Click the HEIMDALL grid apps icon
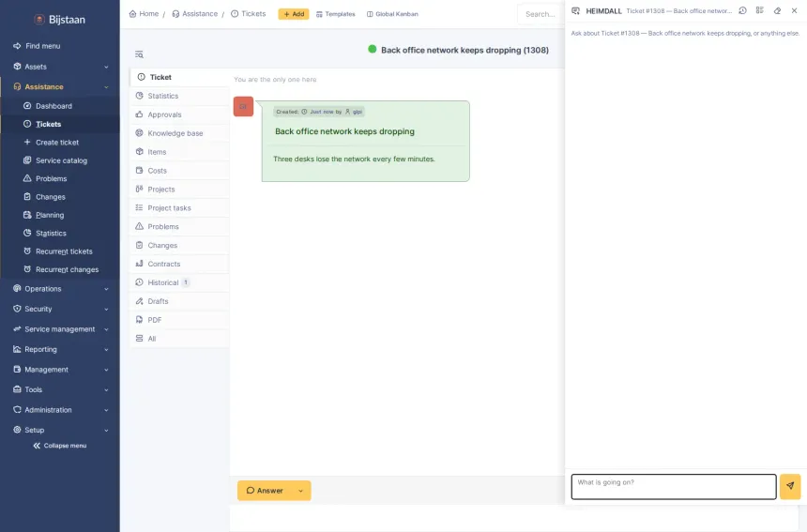This screenshot has width=807, height=532. coord(760,10)
